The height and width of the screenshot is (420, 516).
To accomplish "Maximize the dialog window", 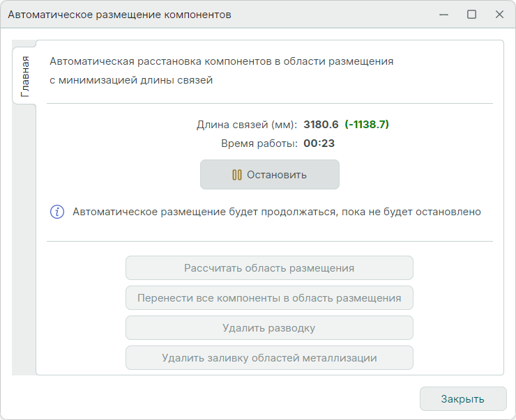I will pyautogui.click(x=471, y=14).
